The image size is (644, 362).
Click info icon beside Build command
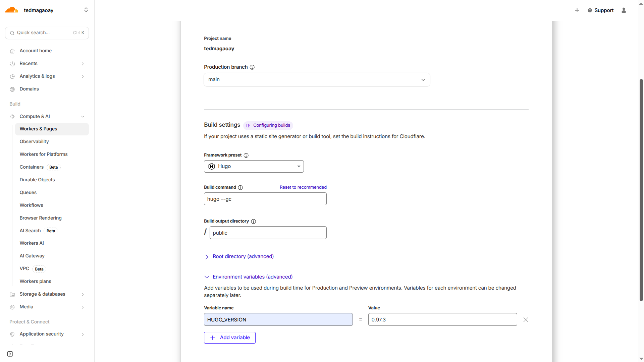point(240,188)
